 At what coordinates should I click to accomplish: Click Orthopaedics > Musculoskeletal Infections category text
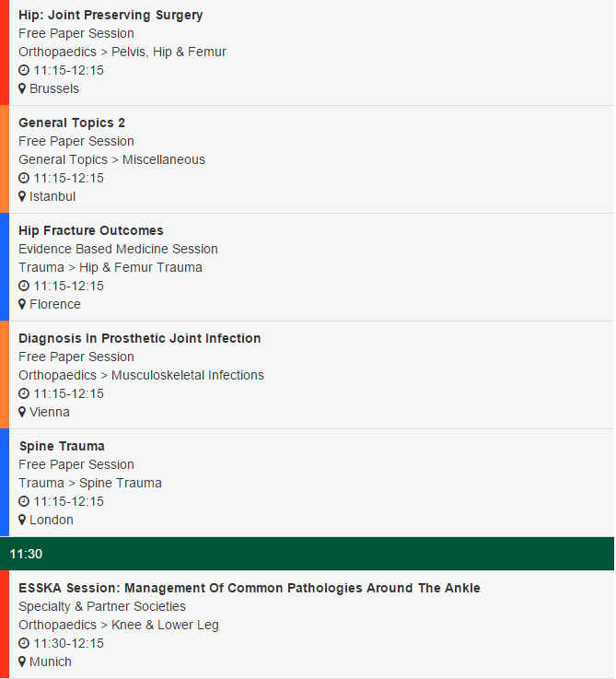point(141,376)
